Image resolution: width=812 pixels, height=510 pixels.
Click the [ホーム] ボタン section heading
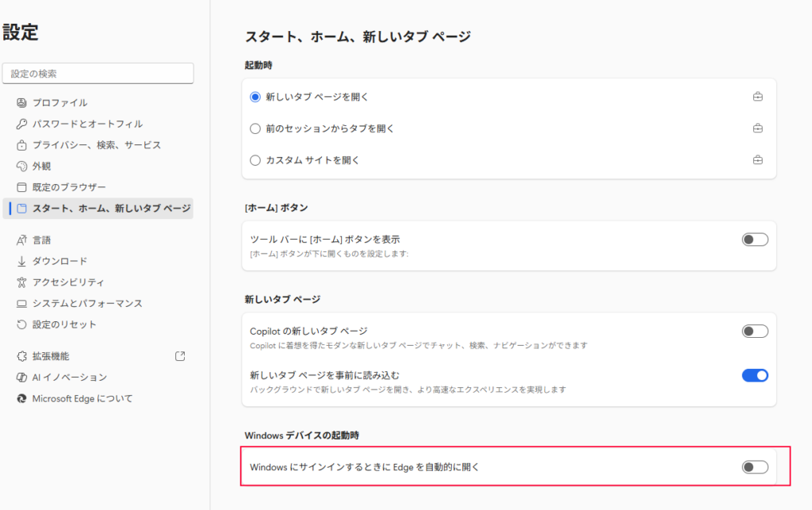pos(276,208)
